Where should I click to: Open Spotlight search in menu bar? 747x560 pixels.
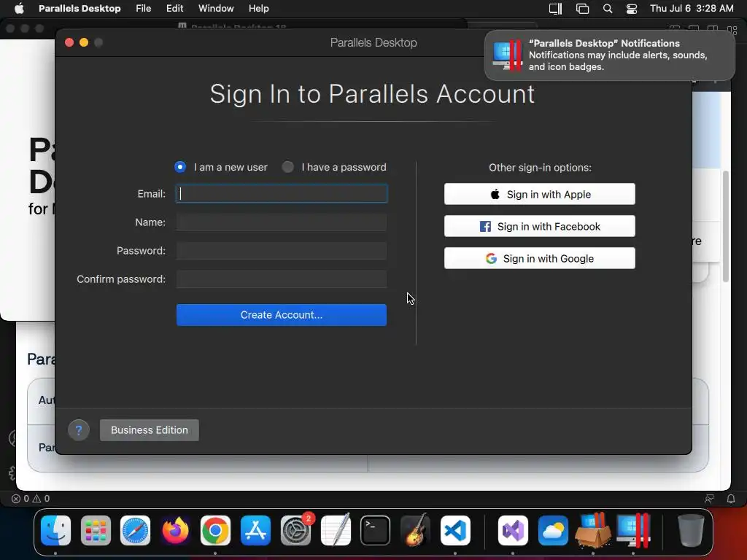(x=608, y=9)
